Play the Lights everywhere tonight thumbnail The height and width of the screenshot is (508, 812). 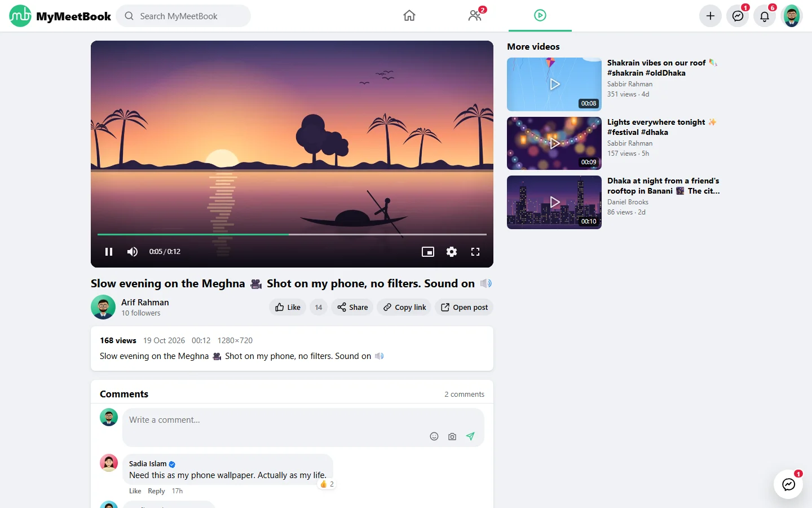pos(554,143)
